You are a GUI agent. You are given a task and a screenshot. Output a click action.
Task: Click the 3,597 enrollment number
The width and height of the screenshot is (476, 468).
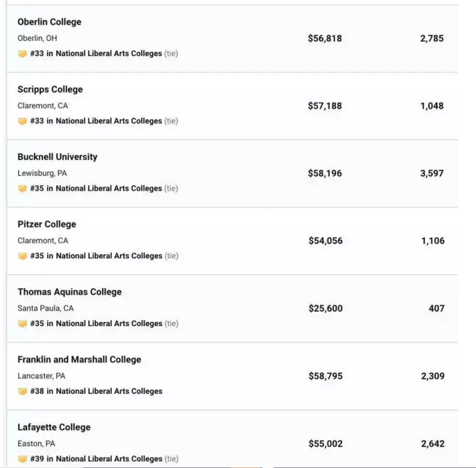[432, 173]
